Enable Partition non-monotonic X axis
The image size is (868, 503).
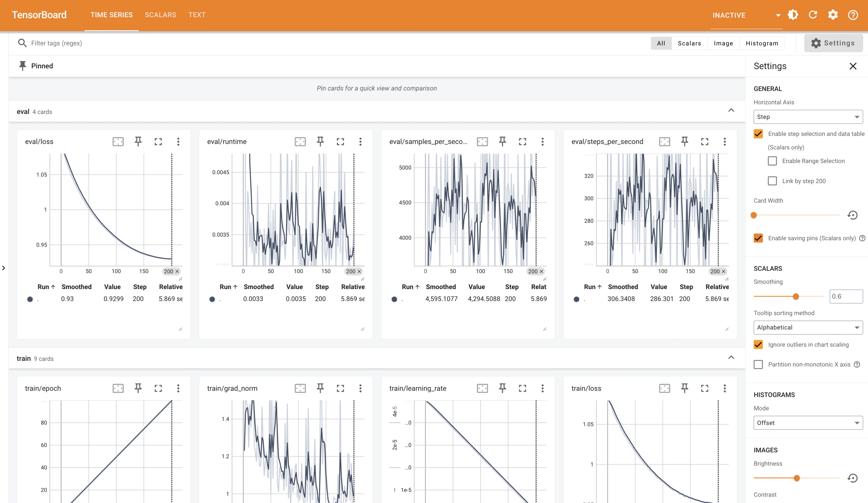coord(758,364)
